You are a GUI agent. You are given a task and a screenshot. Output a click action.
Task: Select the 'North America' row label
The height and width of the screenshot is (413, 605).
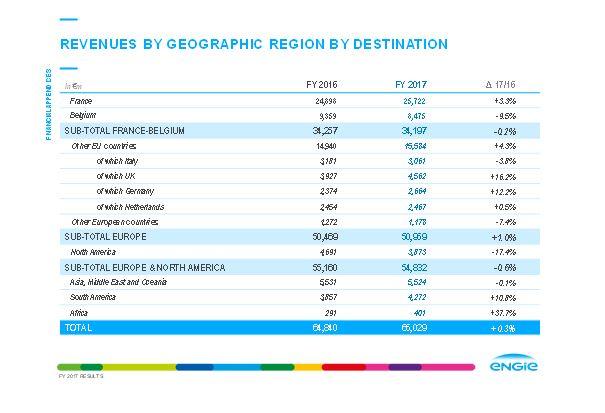[93, 252]
